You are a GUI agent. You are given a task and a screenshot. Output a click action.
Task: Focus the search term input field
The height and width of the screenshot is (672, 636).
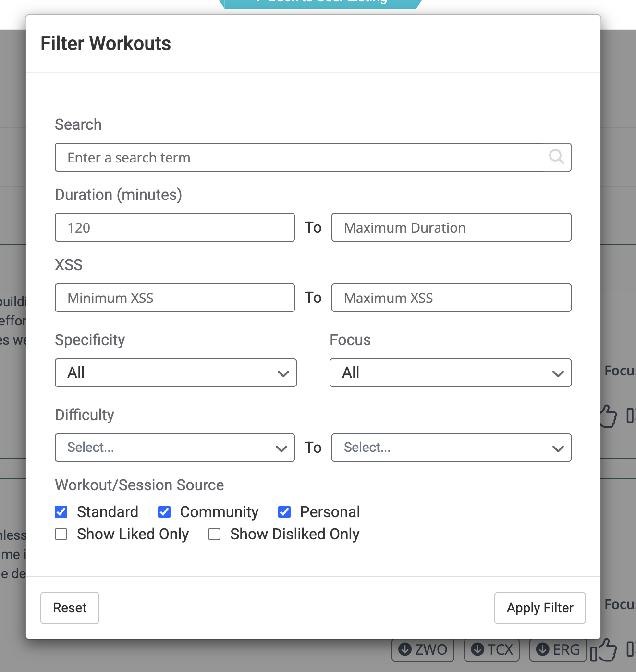pos(303,157)
